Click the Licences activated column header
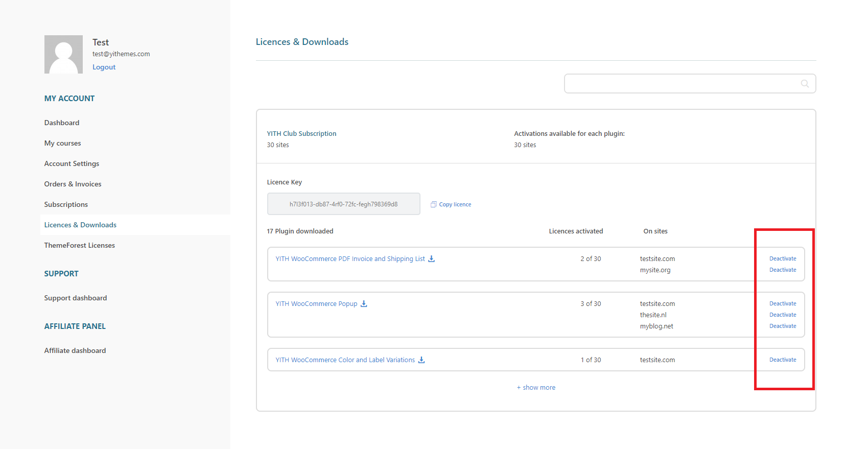 576,231
